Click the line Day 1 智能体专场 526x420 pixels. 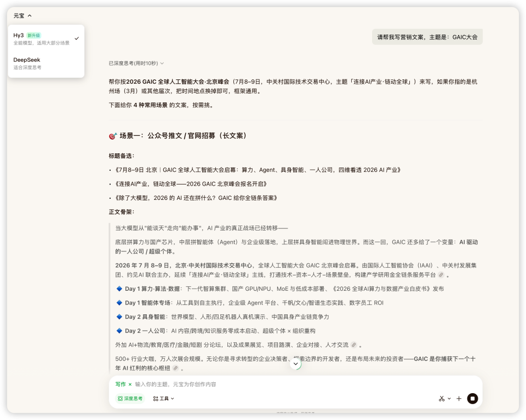tap(250, 303)
